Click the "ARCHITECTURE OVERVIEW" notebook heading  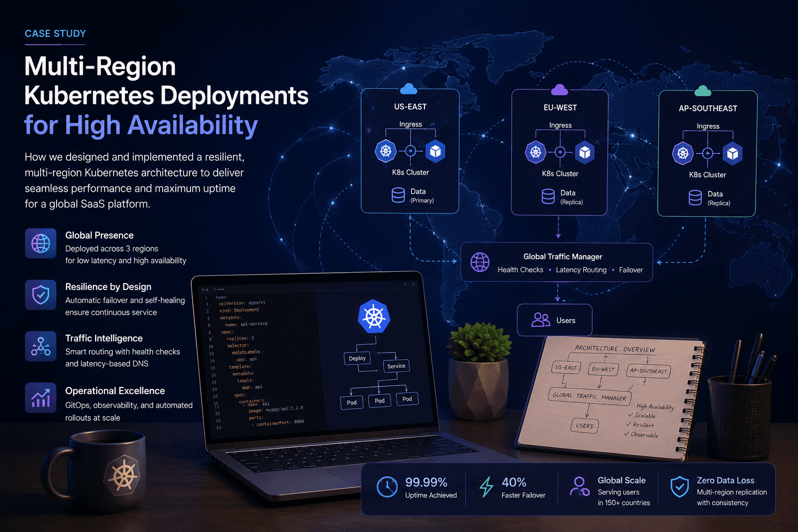pos(615,349)
